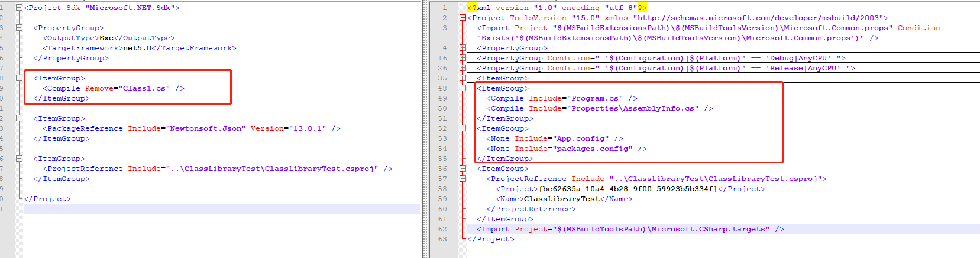Click line number 63 in right margin
980x258 pixels.
(x=442, y=239)
